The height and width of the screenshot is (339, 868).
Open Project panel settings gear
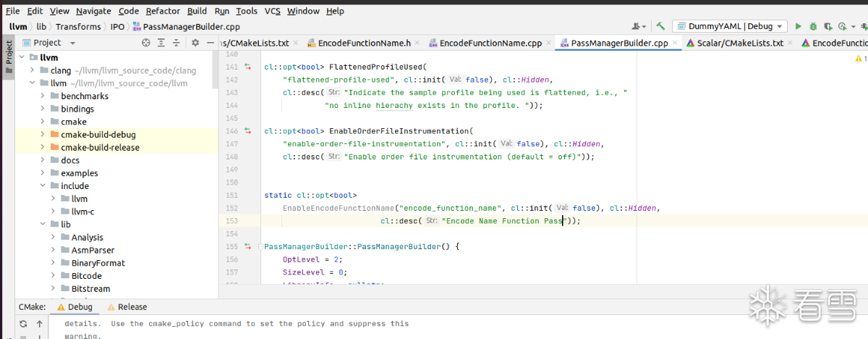click(195, 43)
